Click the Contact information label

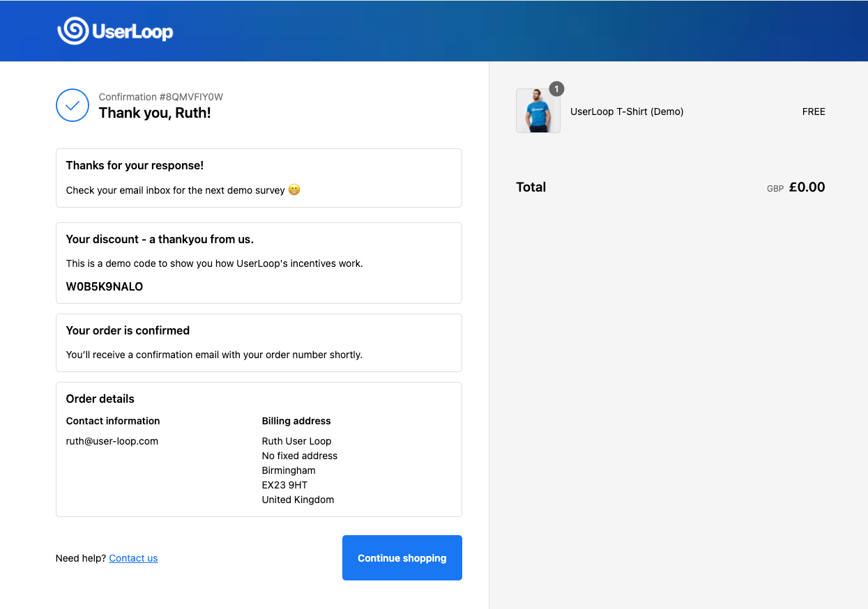point(113,421)
